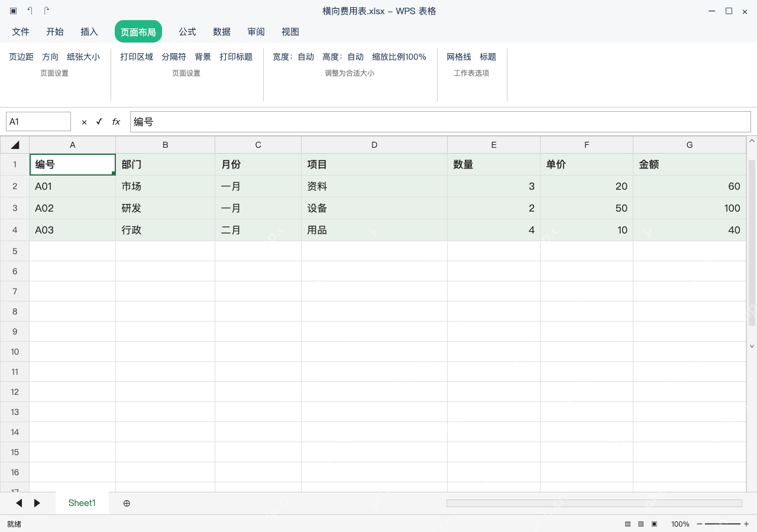Switch to the 公式 tab
Screen dimensions: 757x532
tap(187, 32)
